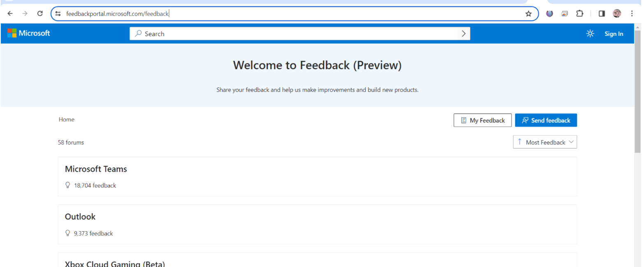Open the Chrome three-dot menu
The image size is (644, 267).
[x=632, y=13]
